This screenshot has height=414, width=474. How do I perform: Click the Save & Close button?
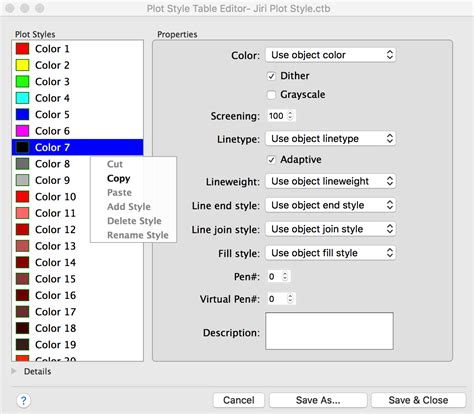tap(418, 400)
